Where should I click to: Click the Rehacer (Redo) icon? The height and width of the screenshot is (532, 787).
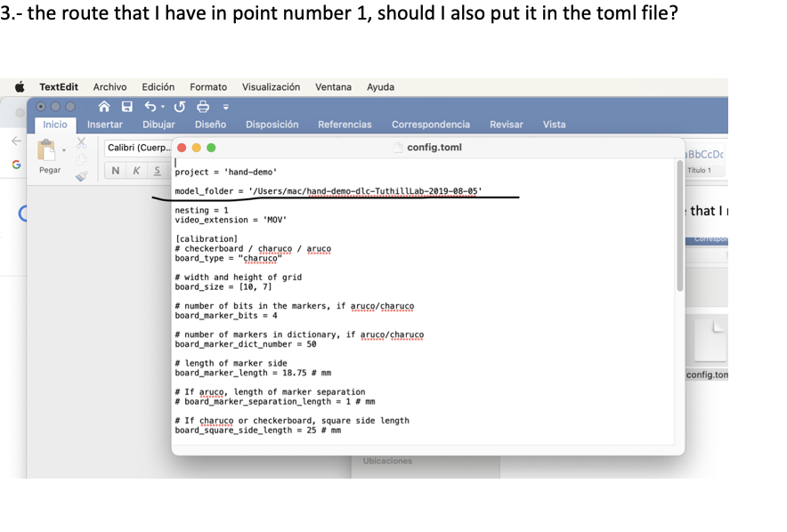pyautogui.click(x=181, y=107)
